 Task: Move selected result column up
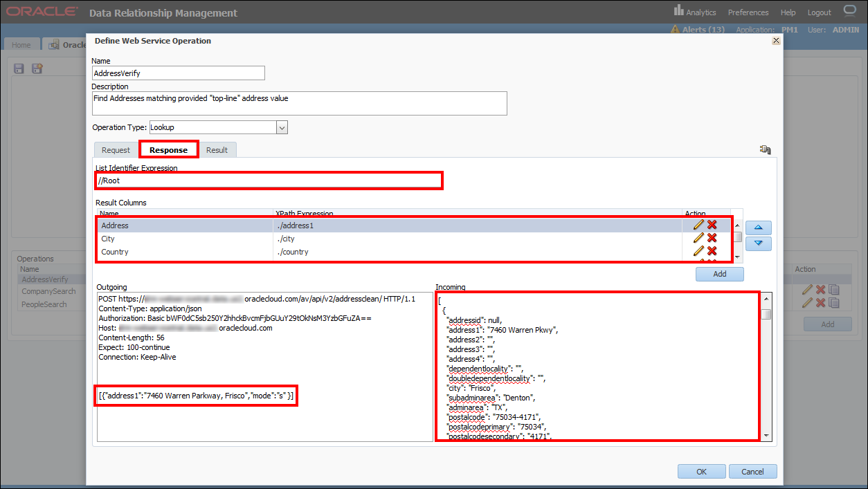pos(759,228)
